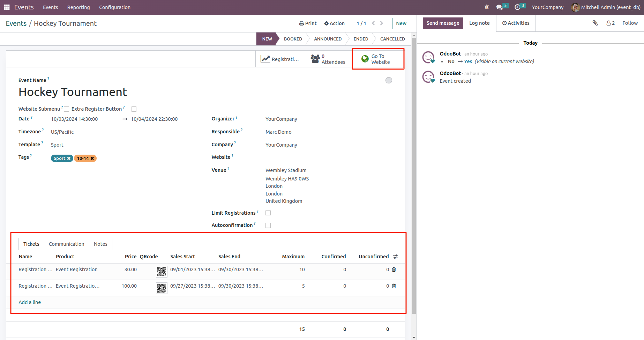Click Log note button
Screen dimensions: 644x340
pos(479,23)
